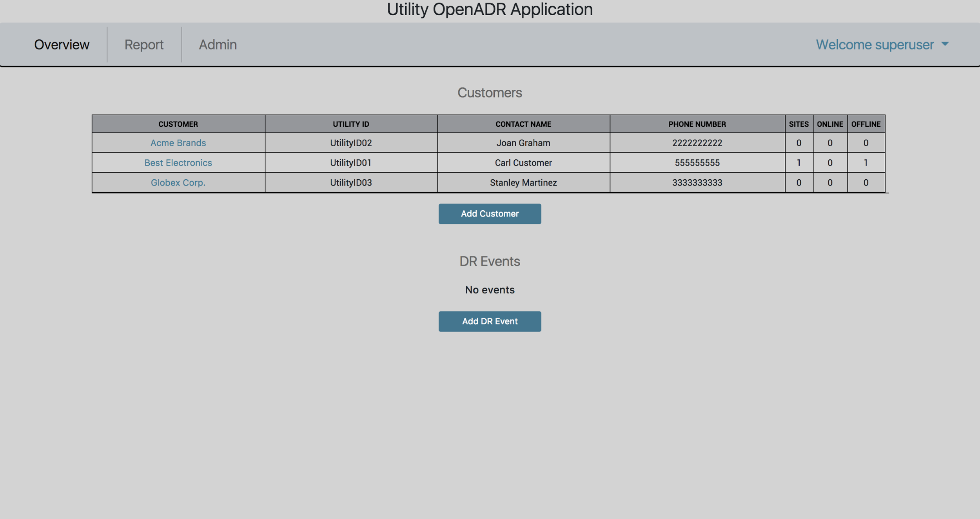Click the Offline count for Best Electronics
The height and width of the screenshot is (519, 980).
coord(866,163)
